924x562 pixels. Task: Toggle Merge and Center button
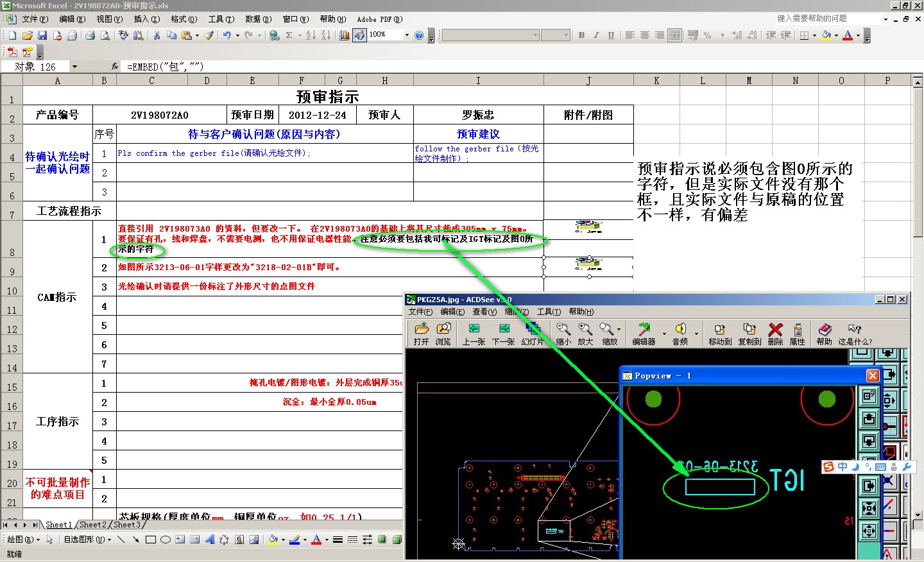point(674,35)
